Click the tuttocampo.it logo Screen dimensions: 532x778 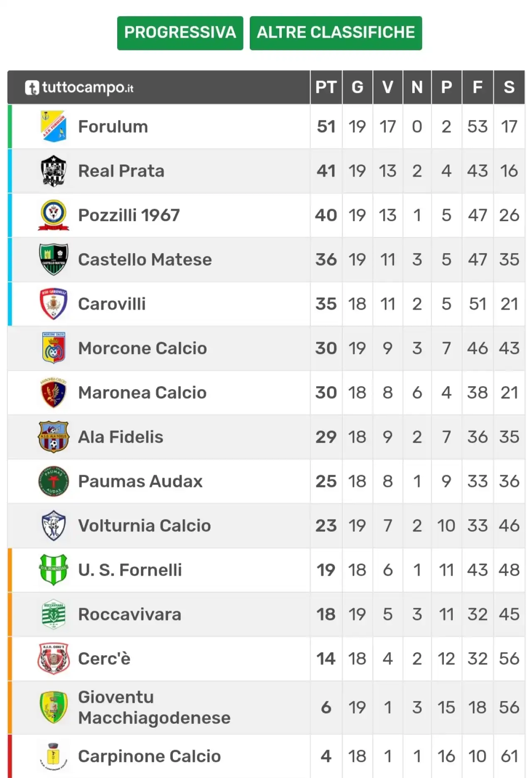click(x=79, y=87)
